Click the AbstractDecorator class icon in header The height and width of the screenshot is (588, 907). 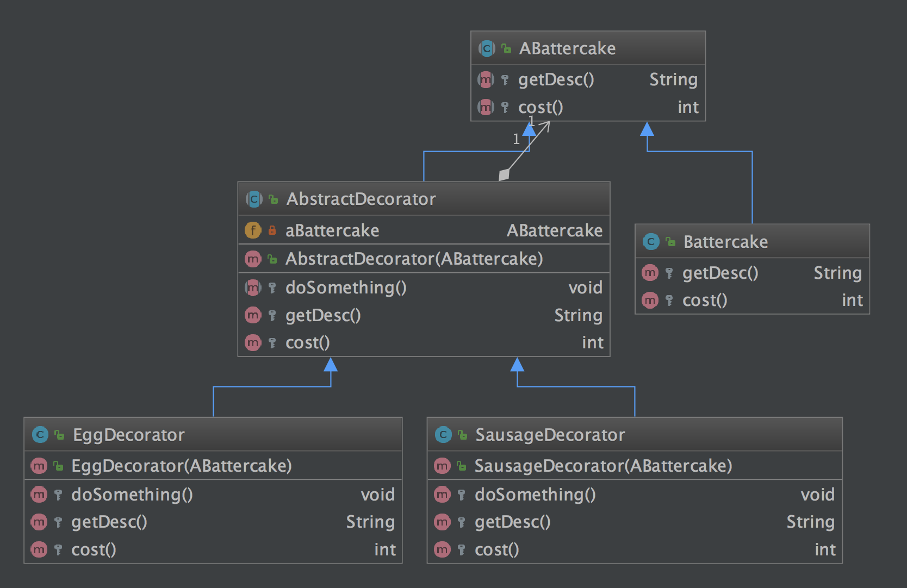coord(254,199)
